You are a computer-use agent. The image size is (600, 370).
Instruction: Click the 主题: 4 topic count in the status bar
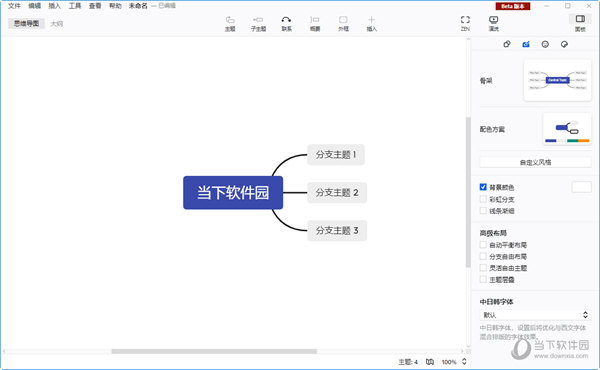point(408,362)
